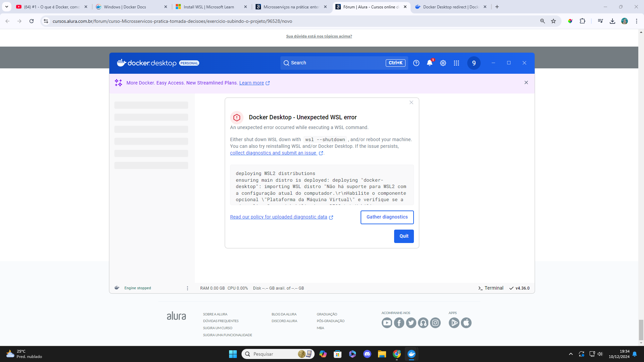Screen dimensions: 644x362
Task: Select the Fórum Alura browser tab
Action: coord(371,7)
